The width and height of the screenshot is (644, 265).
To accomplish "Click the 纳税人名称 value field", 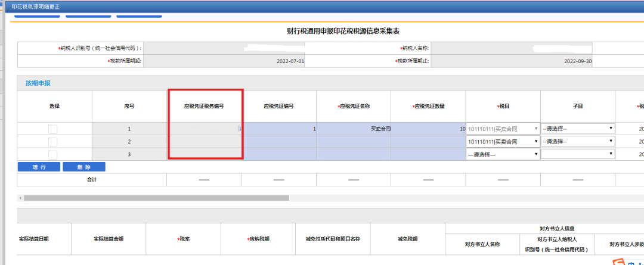I will [512, 48].
